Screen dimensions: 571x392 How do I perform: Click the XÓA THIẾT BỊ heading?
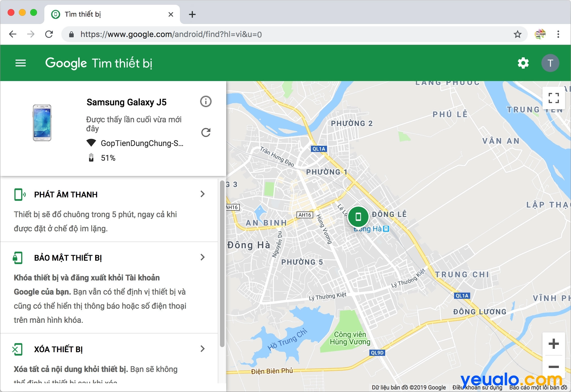tap(58, 349)
